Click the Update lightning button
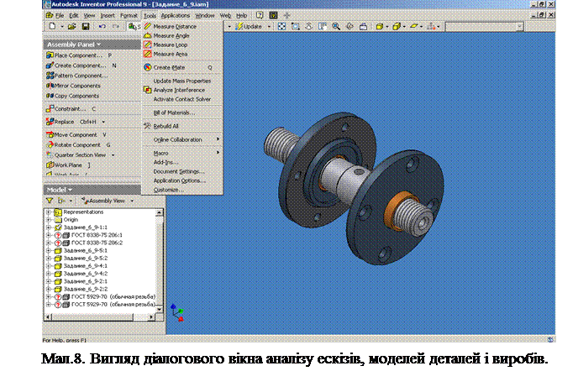The image size is (578, 392). tap(249, 26)
